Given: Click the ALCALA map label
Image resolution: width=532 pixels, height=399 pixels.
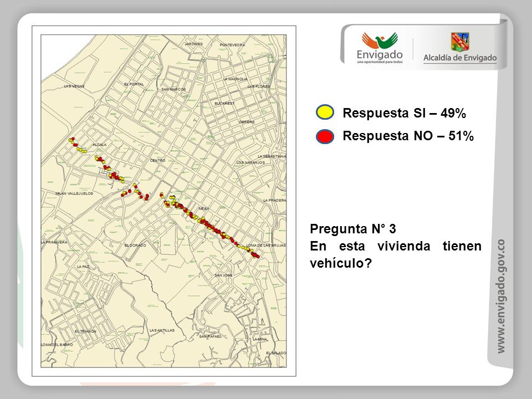Looking at the screenshot, I should (x=99, y=145).
